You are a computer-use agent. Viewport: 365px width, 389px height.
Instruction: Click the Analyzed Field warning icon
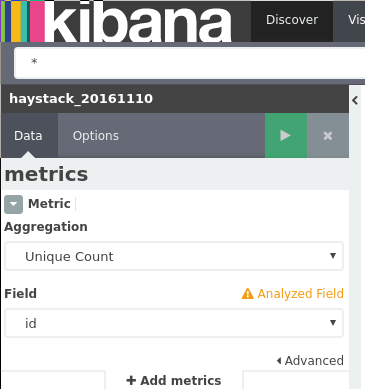pos(248,294)
